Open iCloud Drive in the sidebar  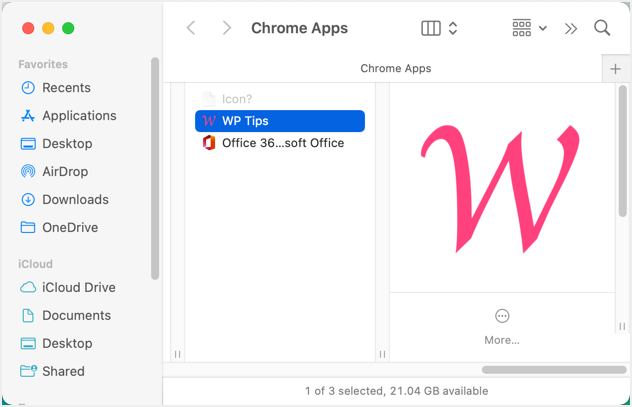pyautogui.click(x=78, y=287)
